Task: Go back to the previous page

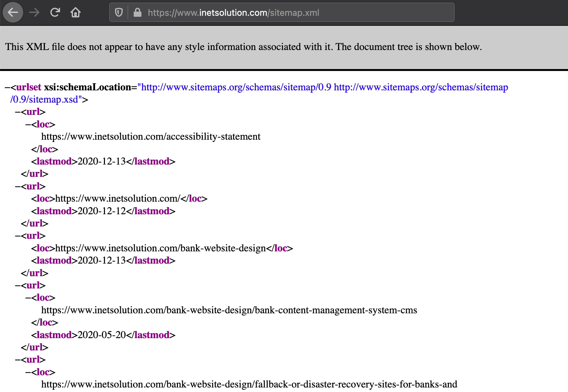Action: tap(13, 13)
